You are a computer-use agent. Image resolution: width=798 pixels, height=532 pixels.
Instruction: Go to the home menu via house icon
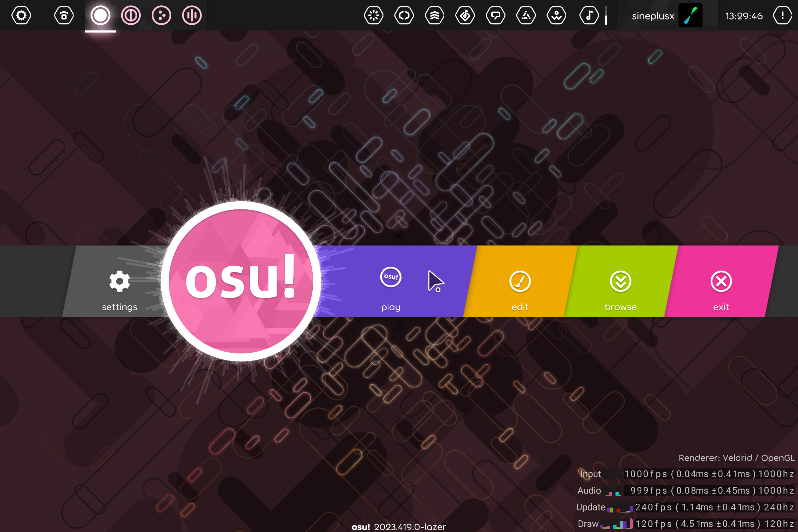point(64,16)
